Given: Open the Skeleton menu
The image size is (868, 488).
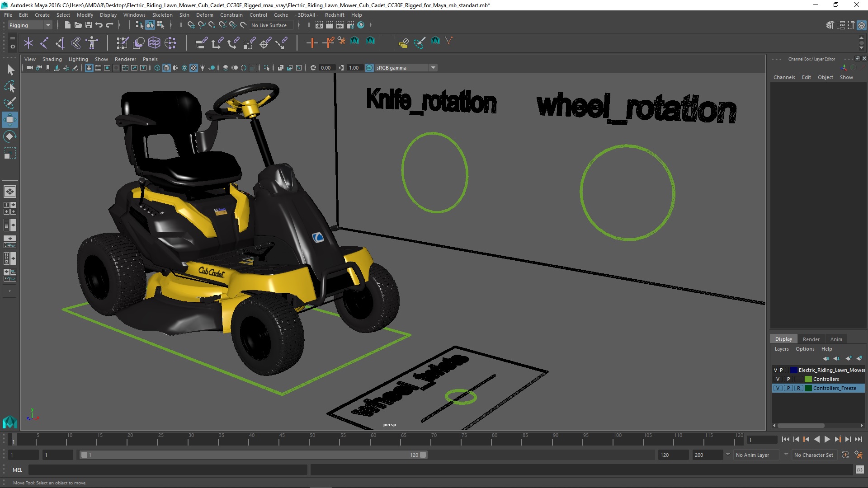Looking at the screenshot, I should click(x=162, y=15).
